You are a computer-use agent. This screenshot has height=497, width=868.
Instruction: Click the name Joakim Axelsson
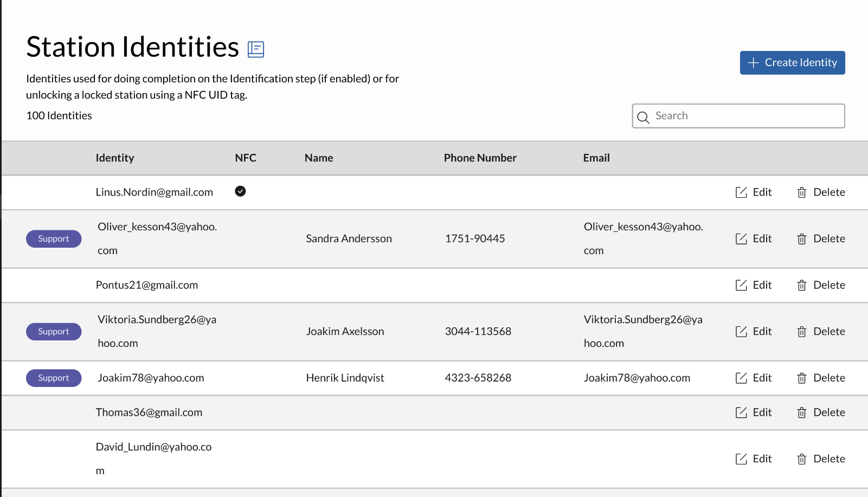pos(345,332)
